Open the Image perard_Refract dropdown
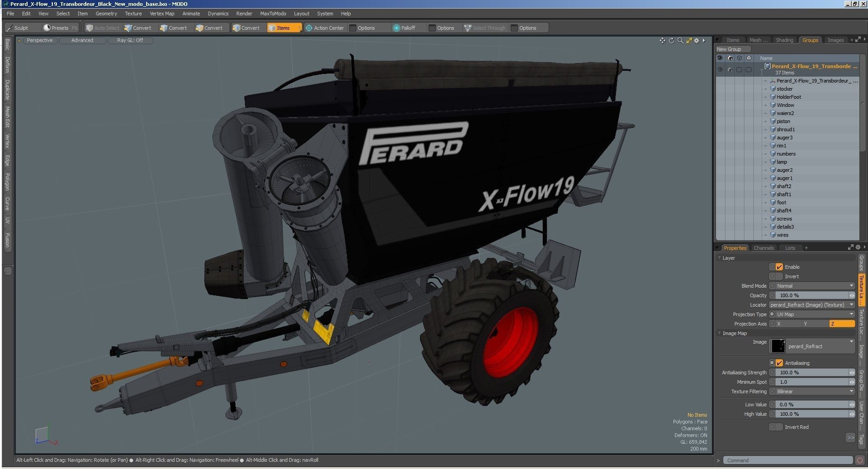This screenshot has height=469, width=868. [x=812, y=346]
